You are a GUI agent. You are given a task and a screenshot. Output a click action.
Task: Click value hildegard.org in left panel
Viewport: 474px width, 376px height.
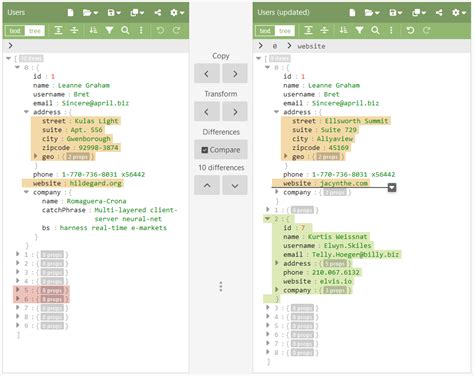[95, 183]
